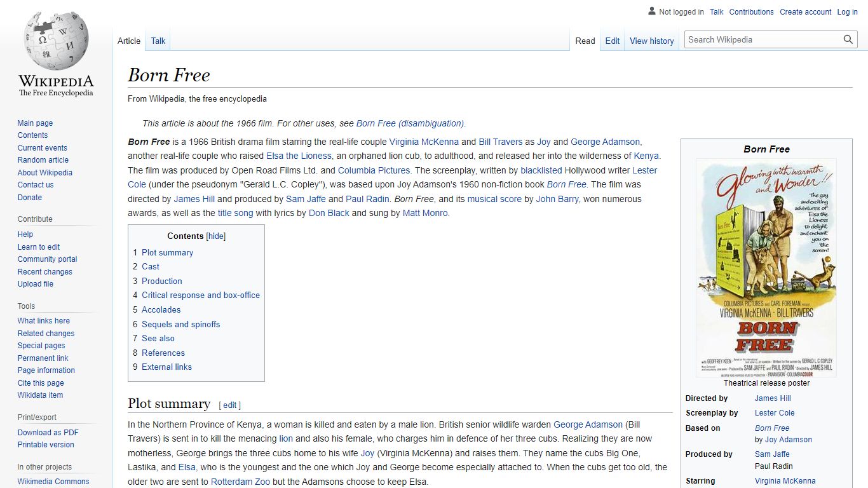
Task: Open the Talk link in the top bar
Action: pyautogui.click(x=717, y=11)
